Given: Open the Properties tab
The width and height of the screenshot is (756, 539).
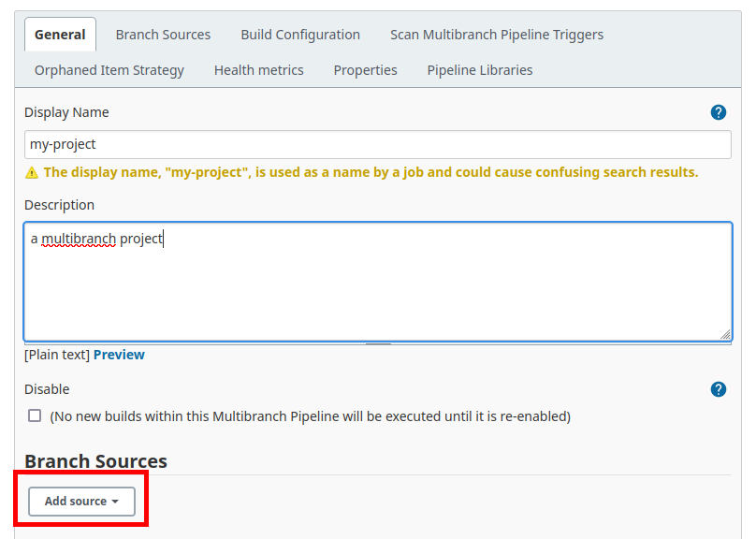Looking at the screenshot, I should point(366,70).
